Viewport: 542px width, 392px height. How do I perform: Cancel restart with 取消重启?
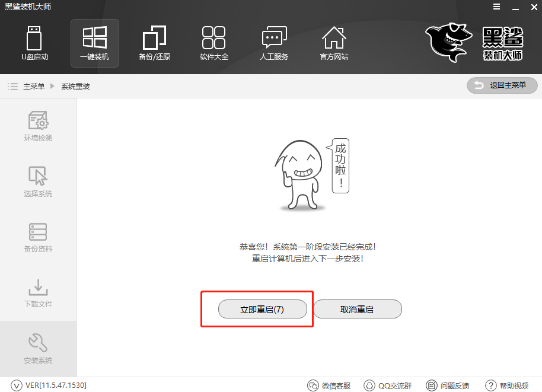click(x=358, y=309)
